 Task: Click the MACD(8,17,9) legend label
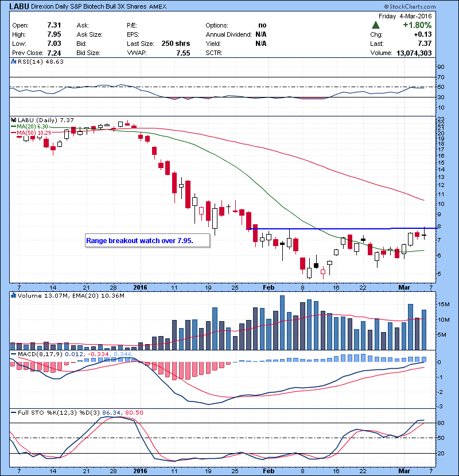pos(40,354)
